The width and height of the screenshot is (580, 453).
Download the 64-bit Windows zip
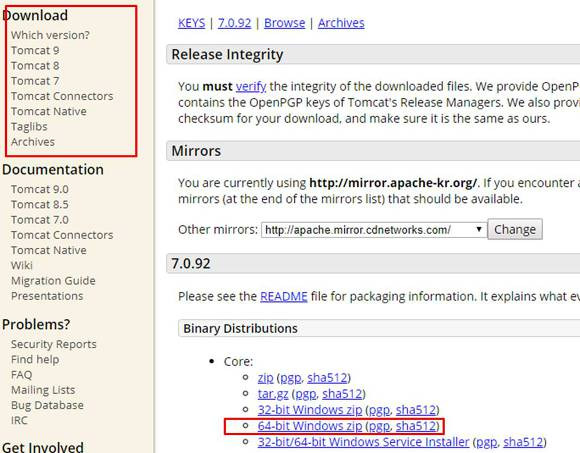click(x=310, y=426)
